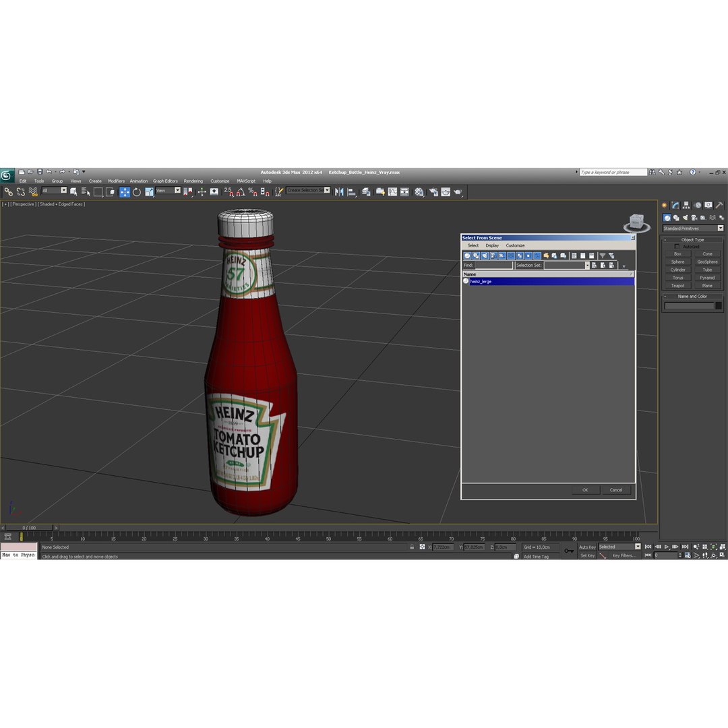Image resolution: width=728 pixels, height=728 pixels.
Task: Choose the Rectangular Selection Region tool
Action: [98, 191]
